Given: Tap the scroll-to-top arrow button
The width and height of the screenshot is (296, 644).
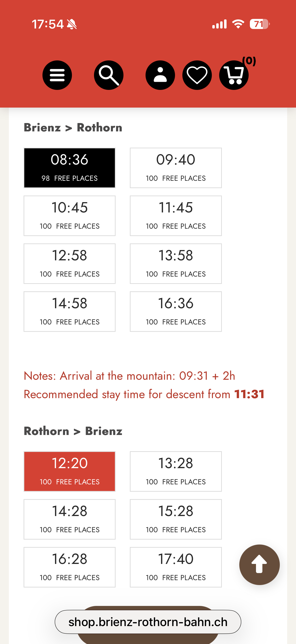Looking at the screenshot, I should 259,564.
